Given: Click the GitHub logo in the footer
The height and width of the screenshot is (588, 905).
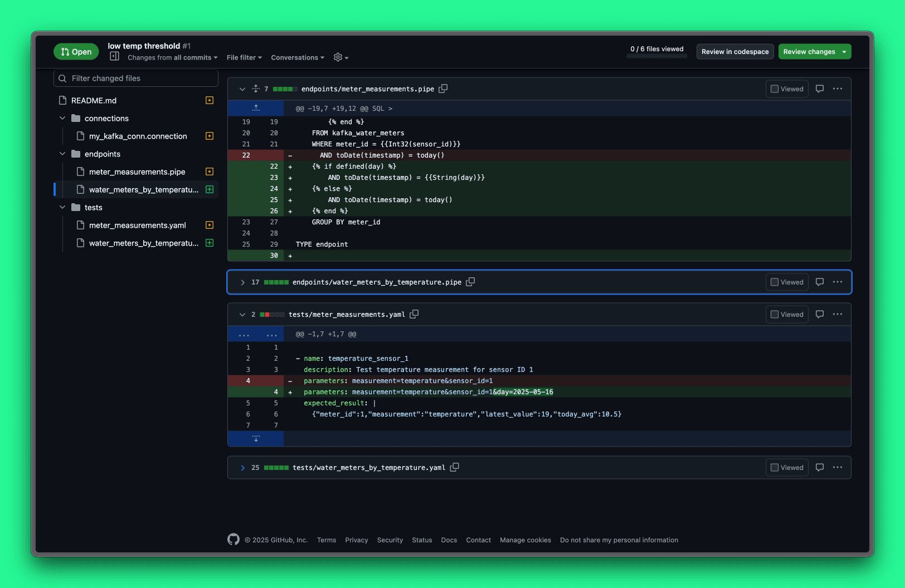Looking at the screenshot, I should pyautogui.click(x=233, y=540).
